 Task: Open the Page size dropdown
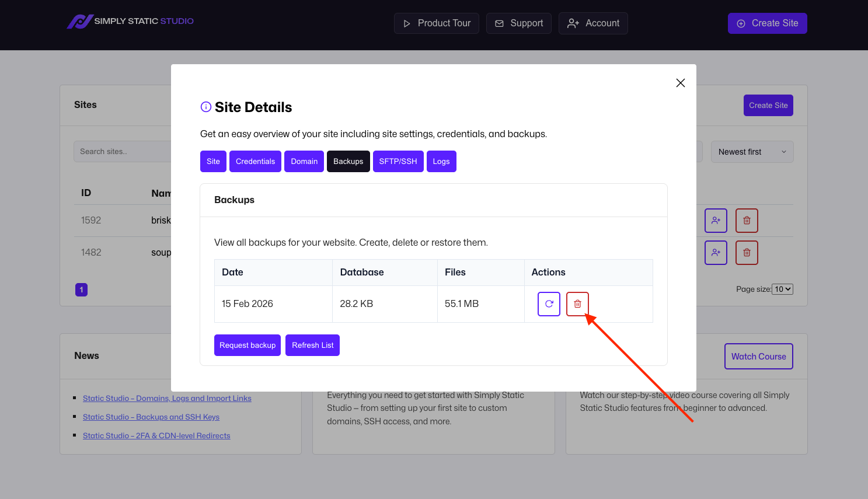782,289
